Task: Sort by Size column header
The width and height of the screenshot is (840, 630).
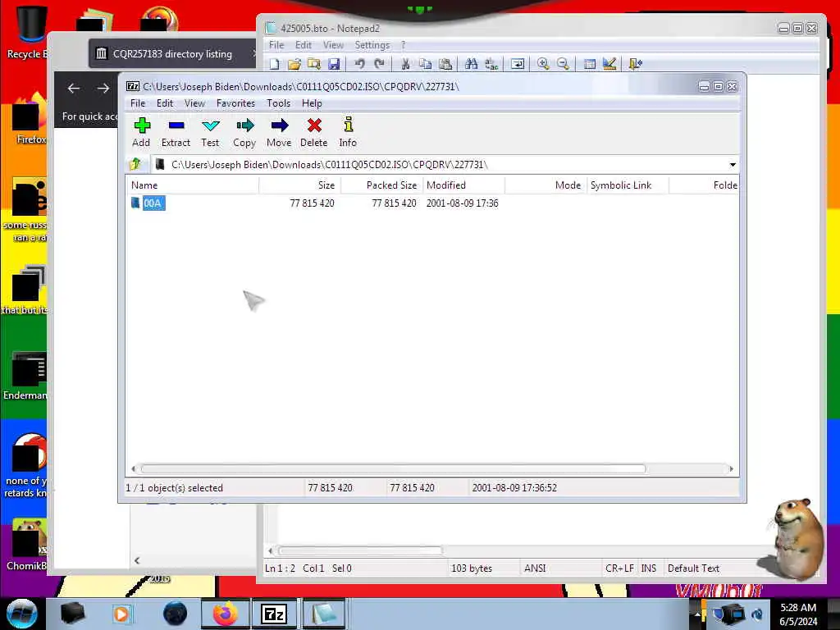Action: click(x=300, y=185)
